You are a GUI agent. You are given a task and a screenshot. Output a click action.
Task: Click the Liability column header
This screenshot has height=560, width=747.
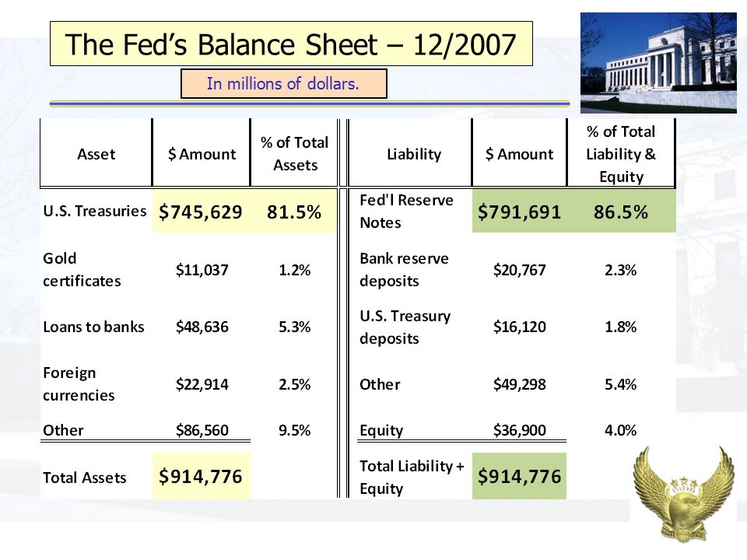click(x=414, y=153)
